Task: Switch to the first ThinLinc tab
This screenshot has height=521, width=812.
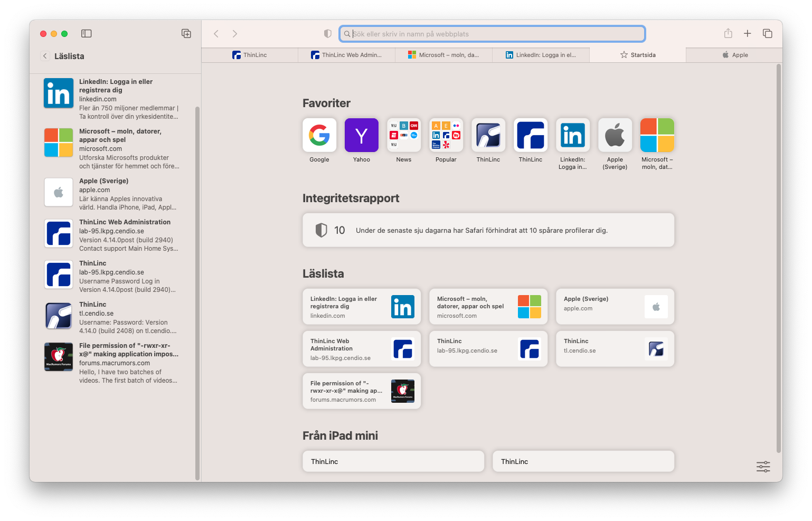Action: (x=250, y=55)
